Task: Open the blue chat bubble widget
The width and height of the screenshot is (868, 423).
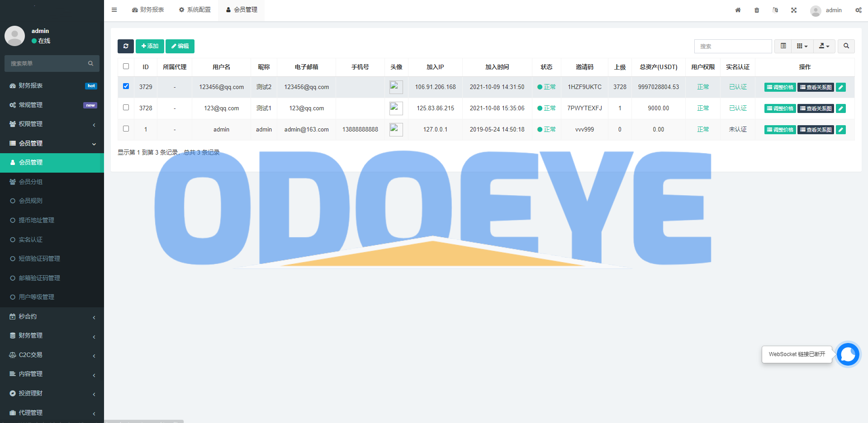Action: click(x=848, y=354)
